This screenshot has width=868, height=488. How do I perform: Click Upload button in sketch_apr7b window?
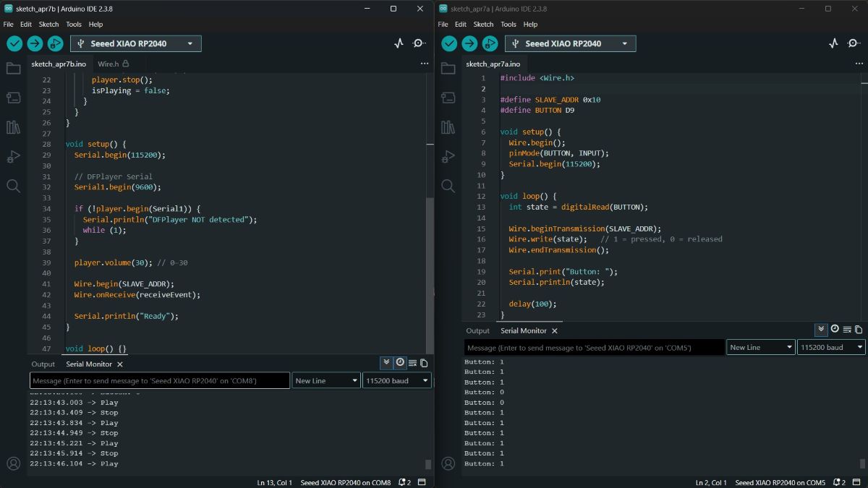click(35, 43)
